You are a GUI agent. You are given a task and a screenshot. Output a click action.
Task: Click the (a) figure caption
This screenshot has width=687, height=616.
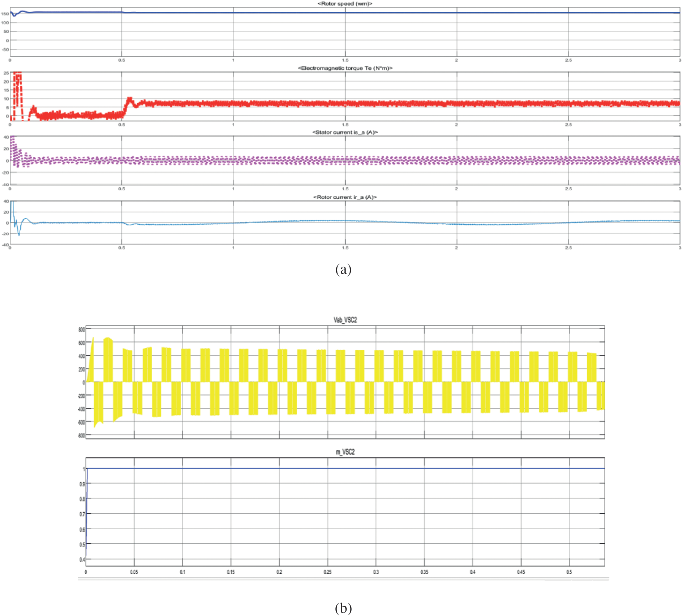click(343, 270)
